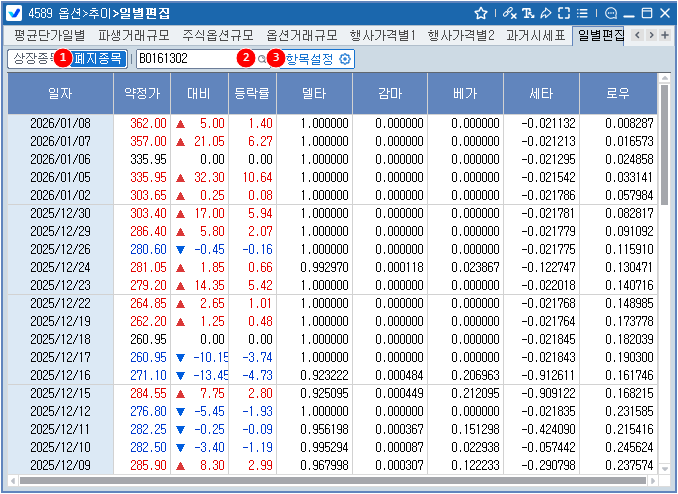Click the share arrow icon in title bar
Image resolution: width=678 pixels, height=494 pixels.
pos(545,13)
